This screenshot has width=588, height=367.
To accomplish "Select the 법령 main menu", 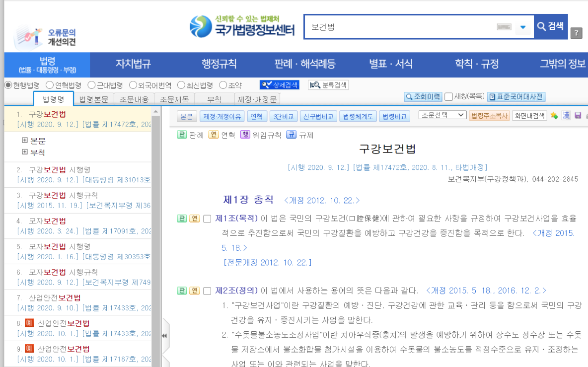I will [47, 65].
